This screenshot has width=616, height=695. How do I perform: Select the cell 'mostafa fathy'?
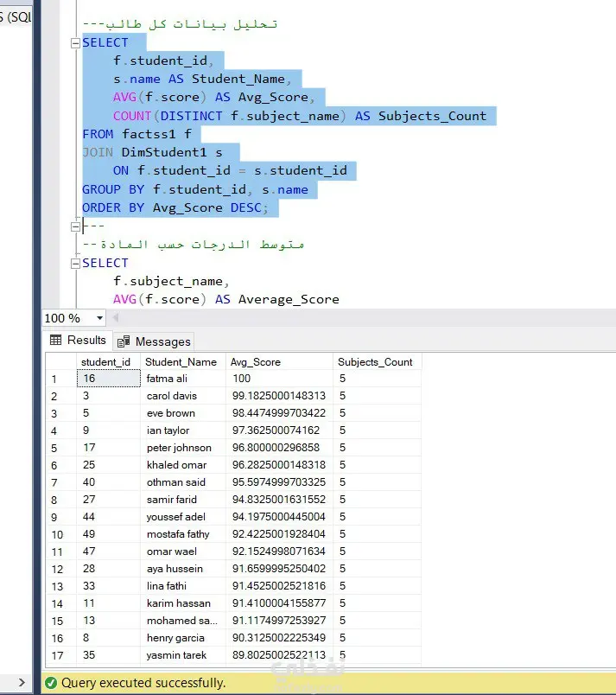[x=183, y=534]
